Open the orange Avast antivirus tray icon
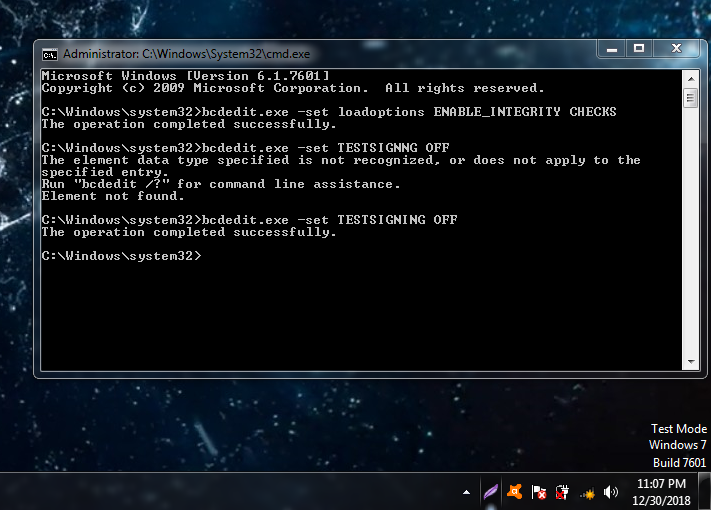 (x=515, y=491)
